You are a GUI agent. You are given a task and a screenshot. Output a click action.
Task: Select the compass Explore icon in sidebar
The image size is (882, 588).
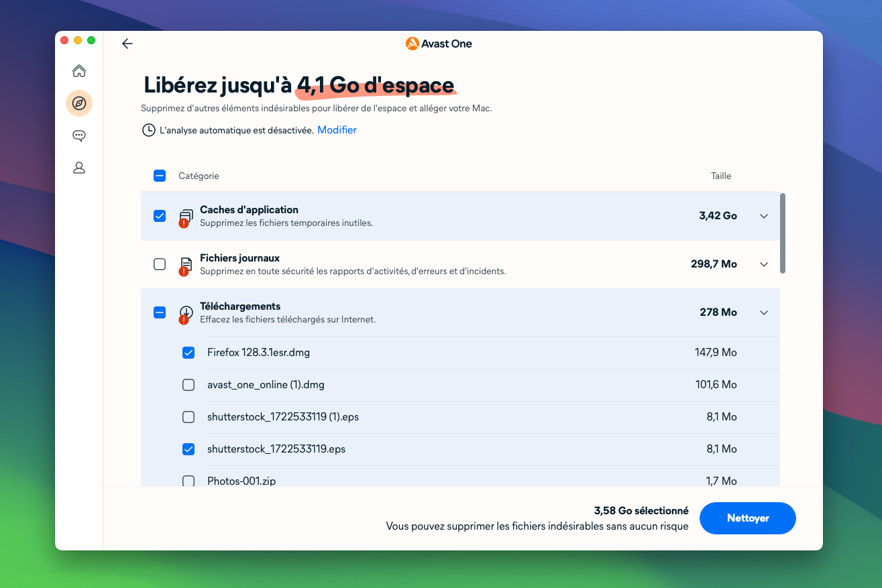point(79,103)
